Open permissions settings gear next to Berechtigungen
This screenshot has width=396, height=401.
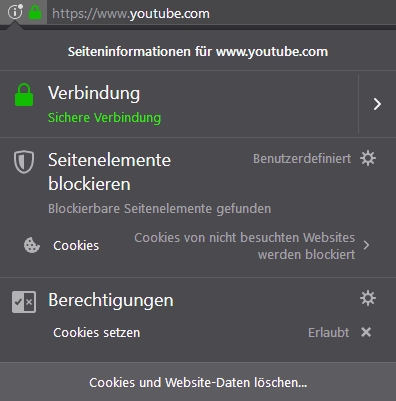pos(368,298)
